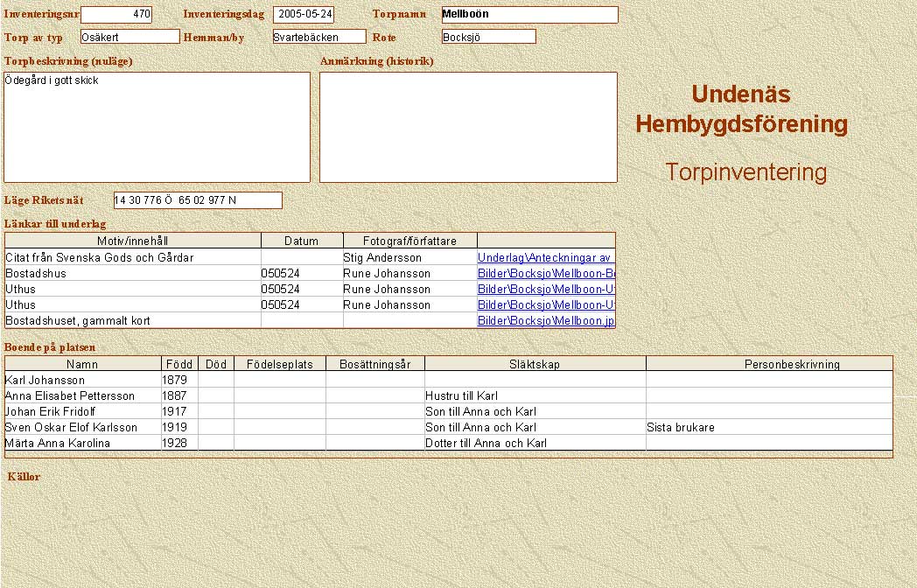Screen dimensions: 917x588
Task: Click inside the Torpbeskrivning text area
Action: pyautogui.click(x=157, y=127)
